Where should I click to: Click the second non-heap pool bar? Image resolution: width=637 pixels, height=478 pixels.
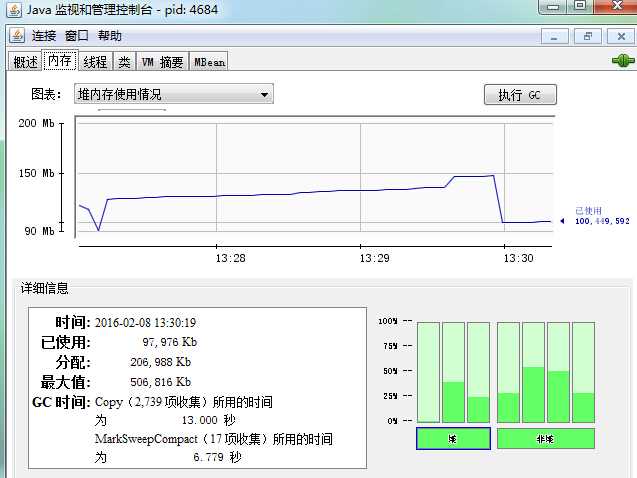coord(533,372)
